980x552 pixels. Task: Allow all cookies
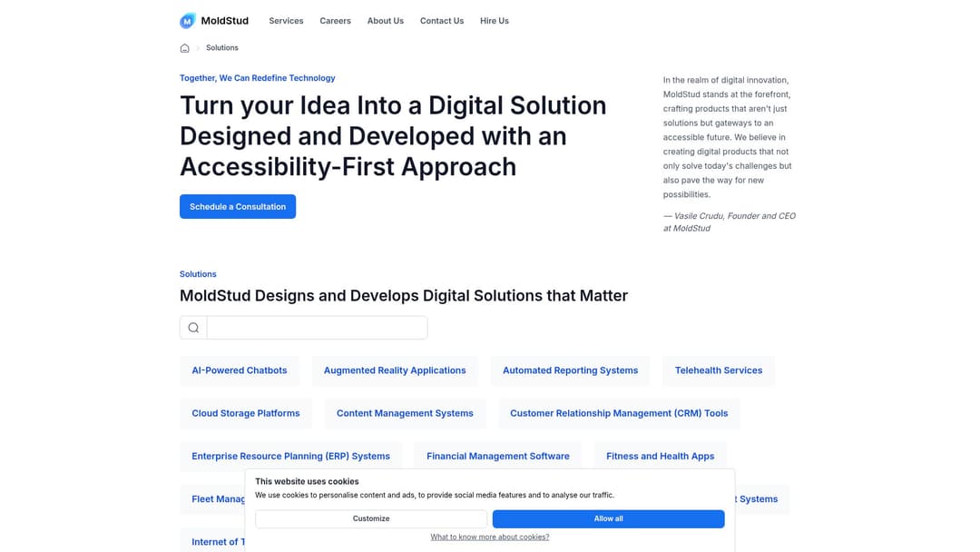point(609,519)
